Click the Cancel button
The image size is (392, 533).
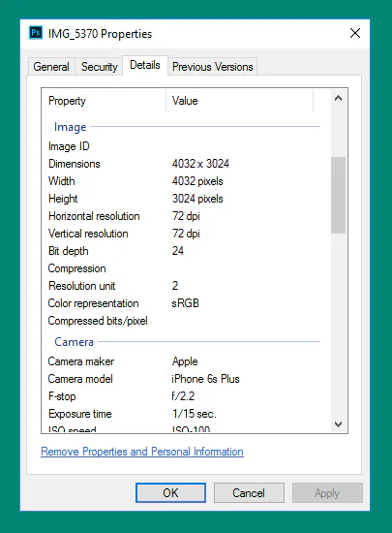[x=249, y=492]
